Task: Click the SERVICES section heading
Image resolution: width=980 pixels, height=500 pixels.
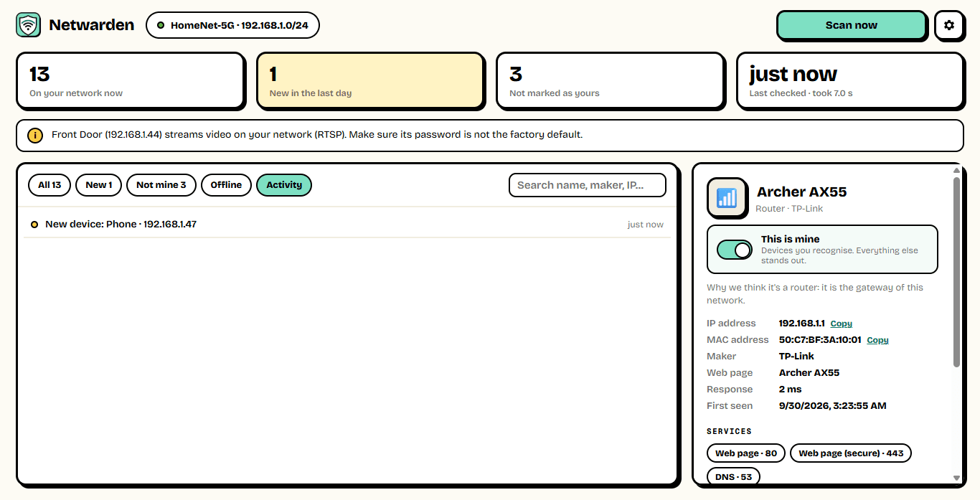Action: pos(729,432)
